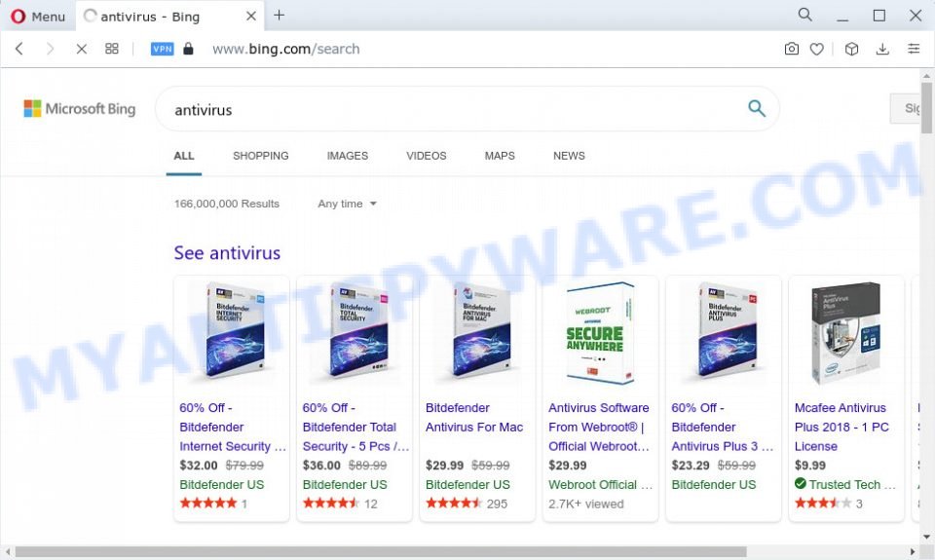Click the 166,000,000 Results count

click(x=227, y=204)
